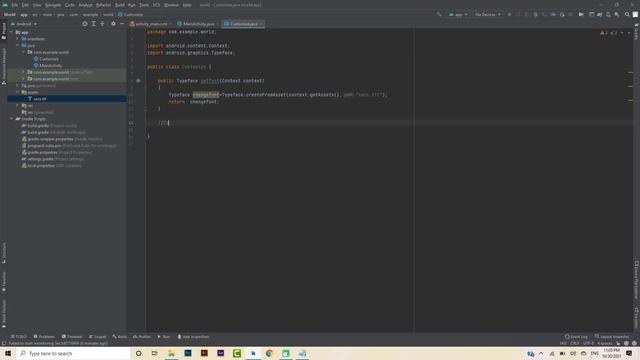Open the Terminal tool window button
640x360 pixels.
72,337
